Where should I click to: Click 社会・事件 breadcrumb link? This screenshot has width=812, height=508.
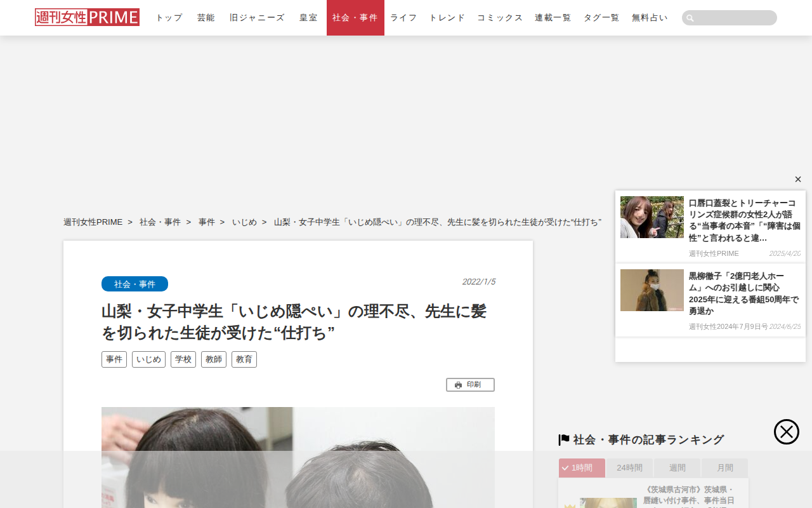pos(160,222)
